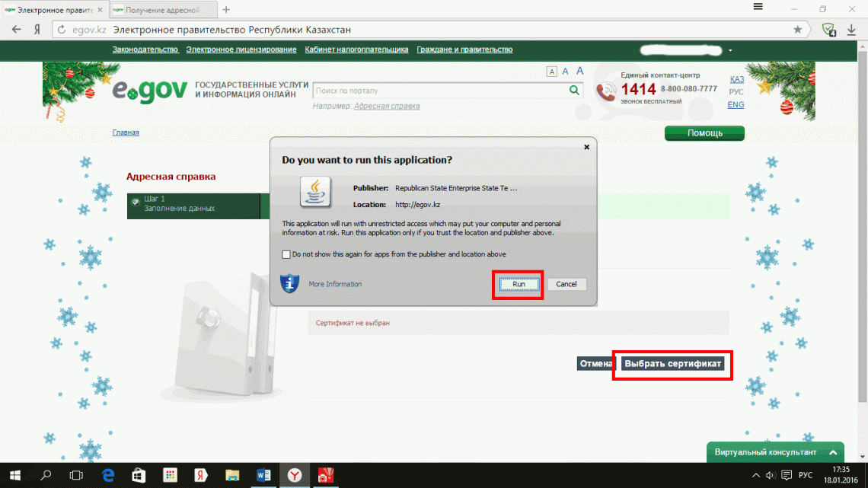Expand the user account dropdown arrow
The width and height of the screenshot is (868, 488).
click(x=730, y=50)
